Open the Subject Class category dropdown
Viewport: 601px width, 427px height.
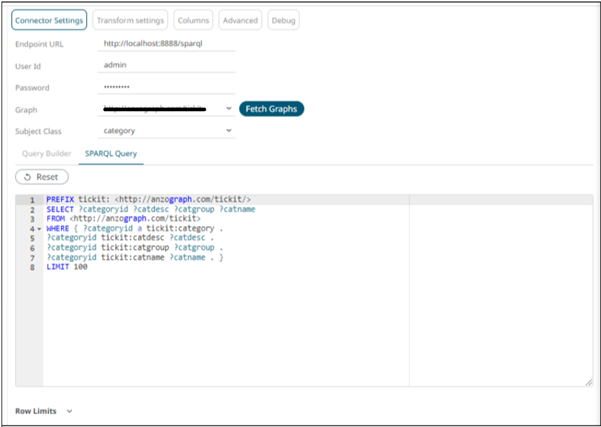click(x=229, y=130)
